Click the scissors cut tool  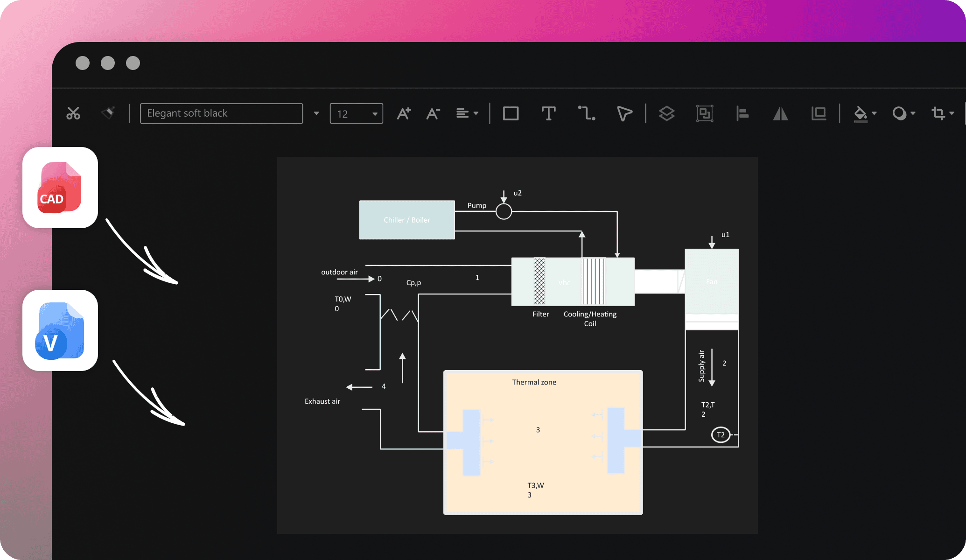(73, 112)
